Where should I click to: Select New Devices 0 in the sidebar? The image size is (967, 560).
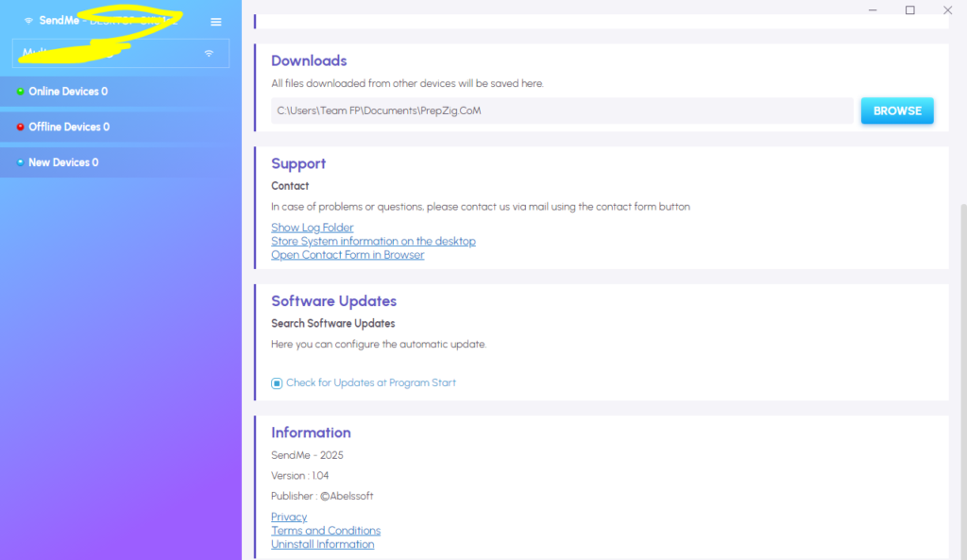(x=121, y=162)
